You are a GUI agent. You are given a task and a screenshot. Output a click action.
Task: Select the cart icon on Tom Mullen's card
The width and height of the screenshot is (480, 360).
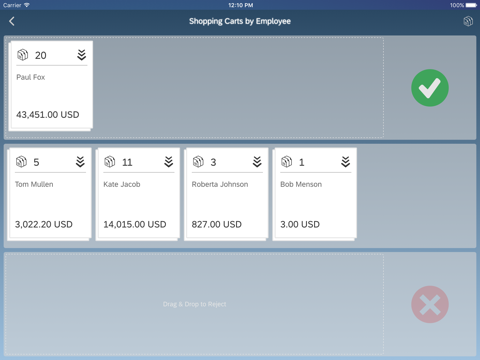coord(21,162)
